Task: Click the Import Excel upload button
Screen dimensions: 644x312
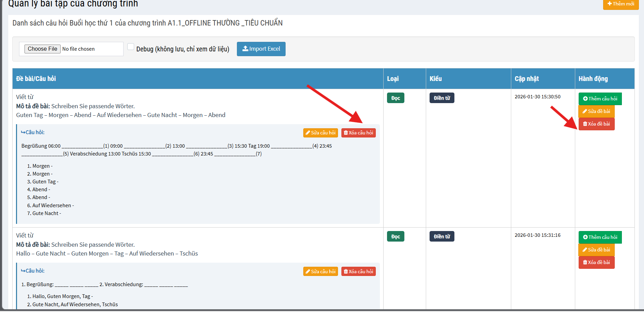Action: tap(261, 49)
